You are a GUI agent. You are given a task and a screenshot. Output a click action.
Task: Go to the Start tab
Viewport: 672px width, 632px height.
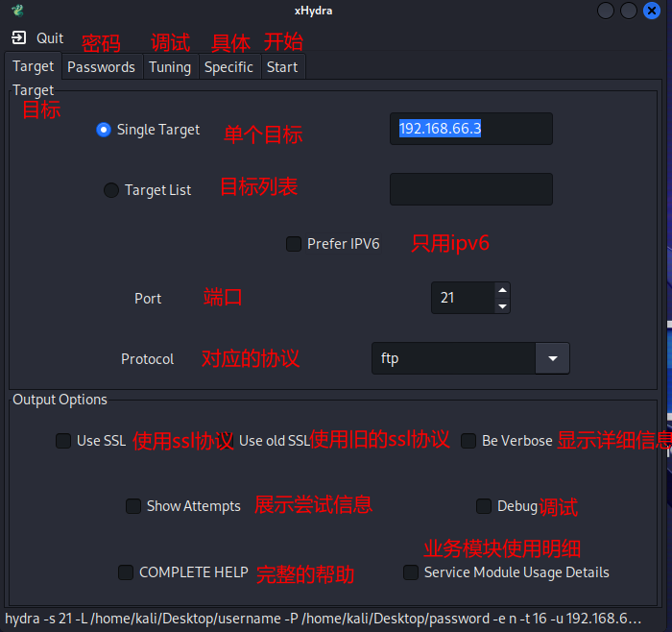[x=282, y=67]
